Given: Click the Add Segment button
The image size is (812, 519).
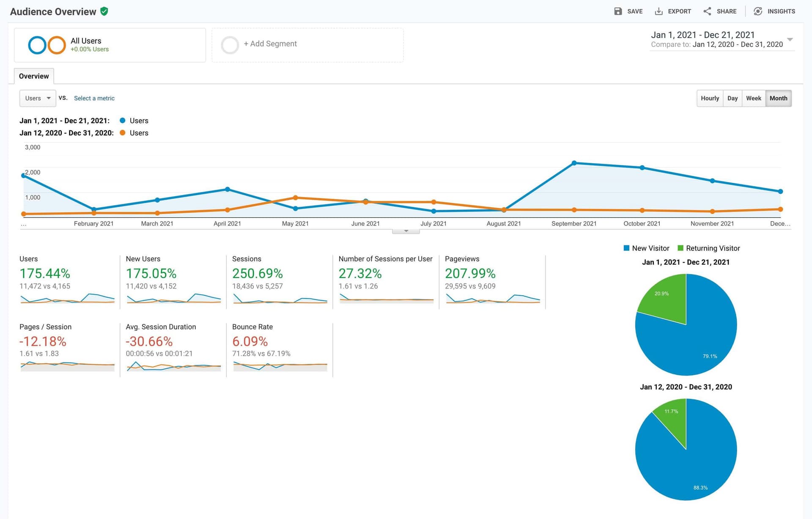Looking at the screenshot, I should [x=270, y=44].
